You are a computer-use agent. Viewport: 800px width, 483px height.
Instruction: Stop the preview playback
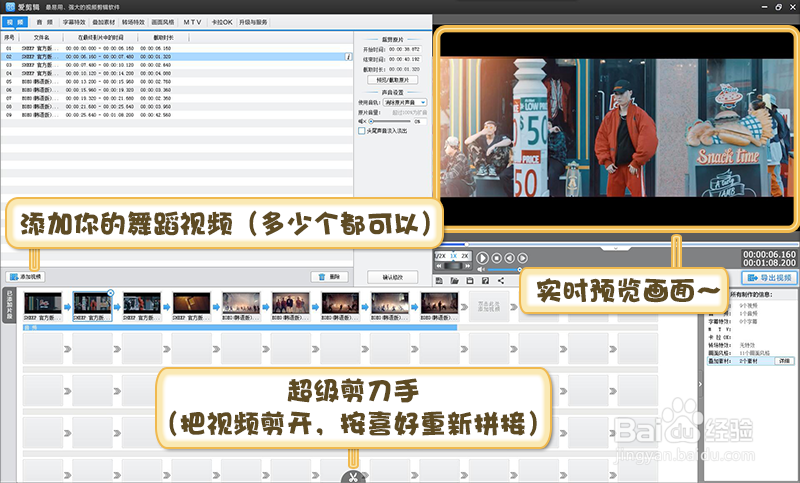point(496,258)
